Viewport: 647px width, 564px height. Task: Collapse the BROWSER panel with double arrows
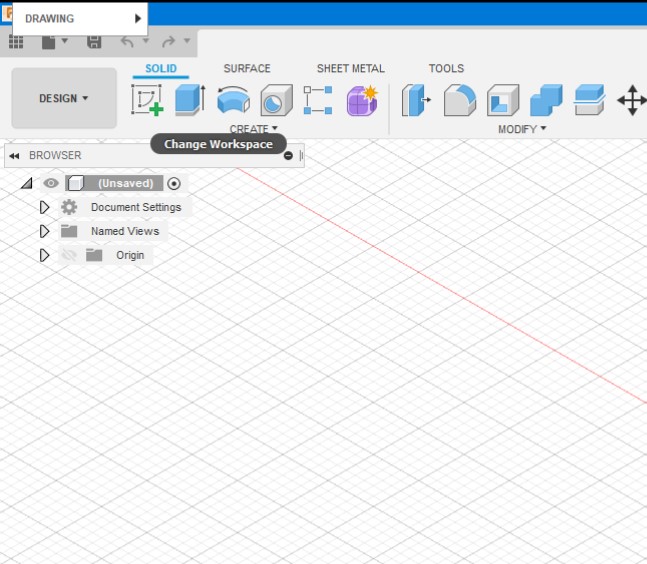[x=14, y=156]
